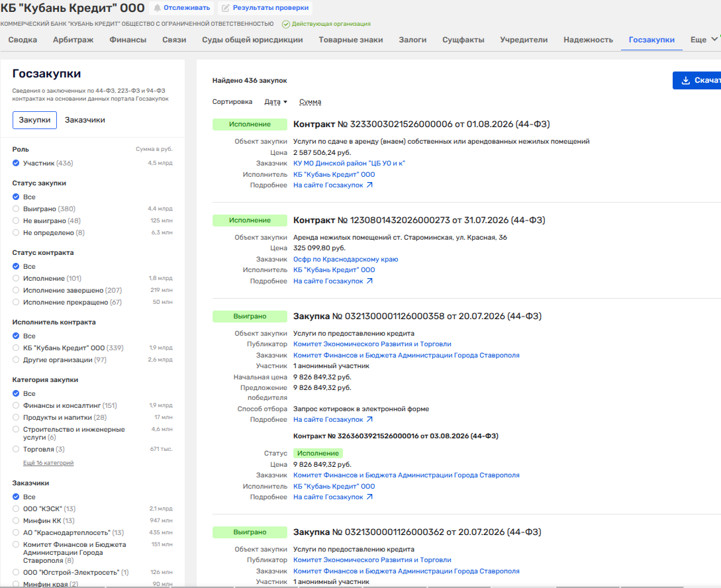The image size is (721, 588).
Task: Click Контракт № 3233003021526000006 heading
Action: pos(421,124)
